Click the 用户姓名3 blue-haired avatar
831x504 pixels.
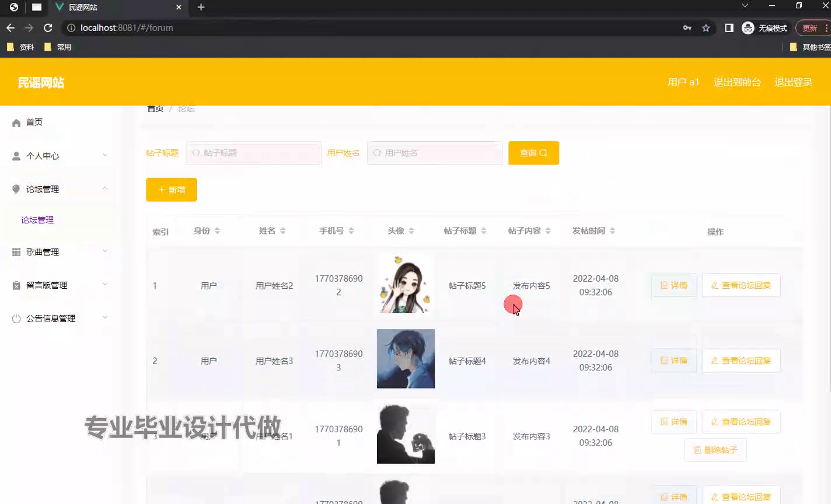pos(406,359)
